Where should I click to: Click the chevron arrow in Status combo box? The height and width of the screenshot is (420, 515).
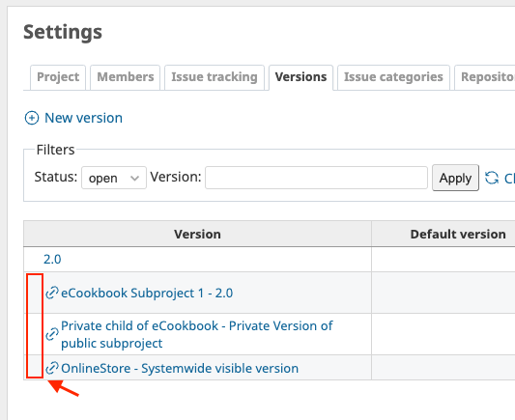pos(134,179)
